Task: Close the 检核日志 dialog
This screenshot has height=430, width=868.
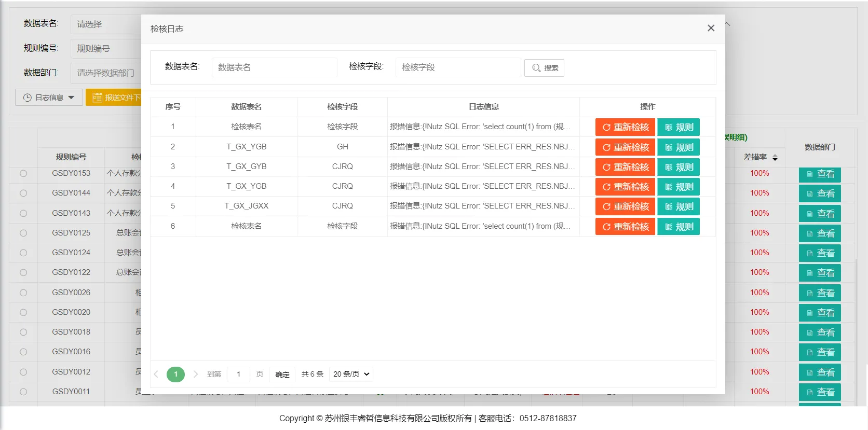Action: coord(711,28)
